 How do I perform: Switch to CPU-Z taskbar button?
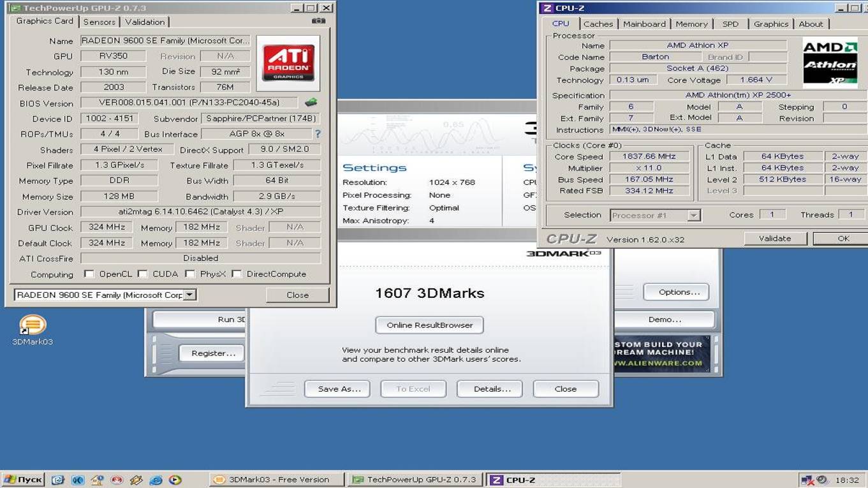pos(554,480)
